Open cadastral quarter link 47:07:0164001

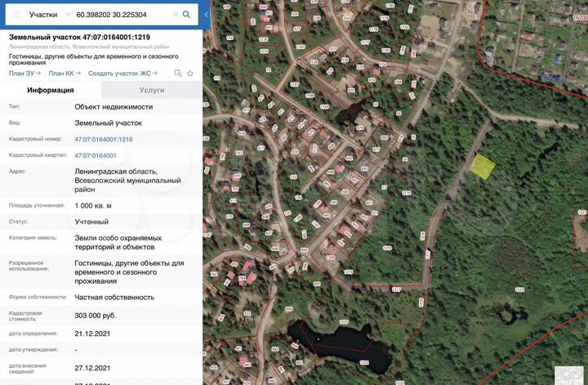click(x=95, y=155)
